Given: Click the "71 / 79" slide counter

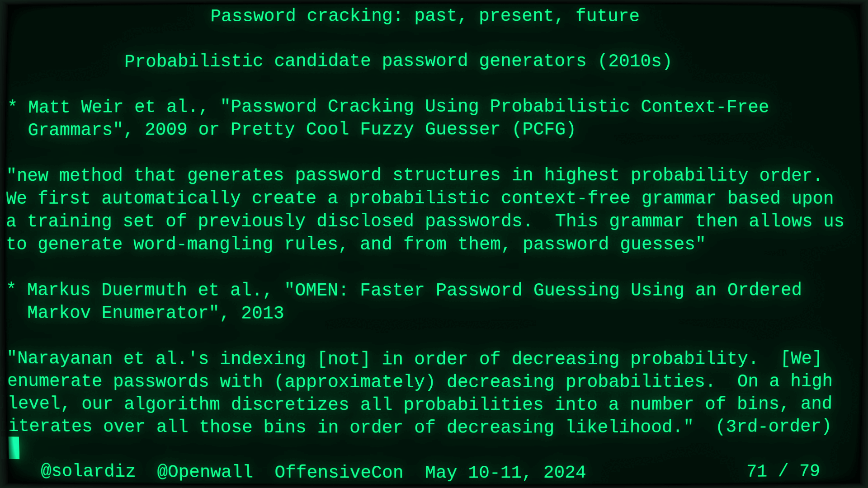Looking at the screenshot, I should tap(783, 471).
